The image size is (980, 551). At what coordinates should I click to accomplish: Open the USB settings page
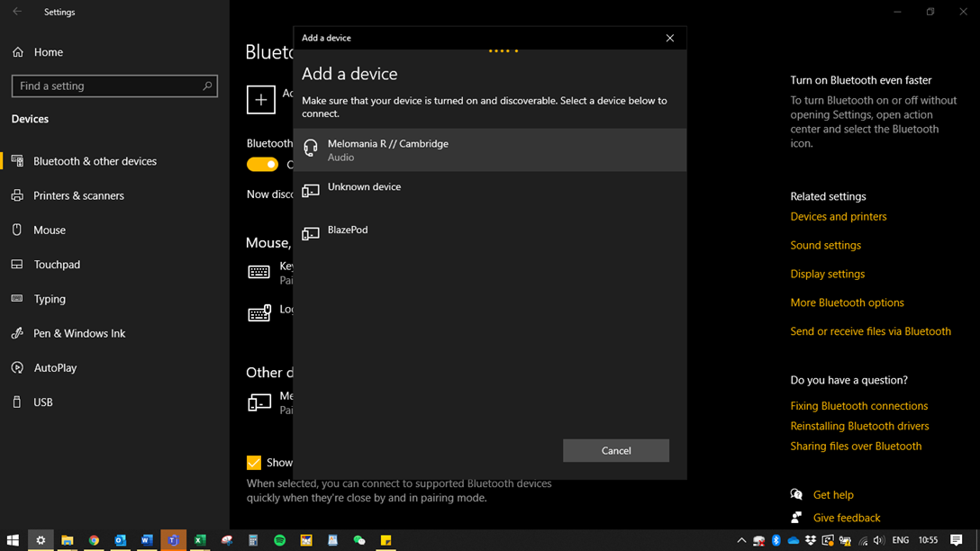coord(43,402)
